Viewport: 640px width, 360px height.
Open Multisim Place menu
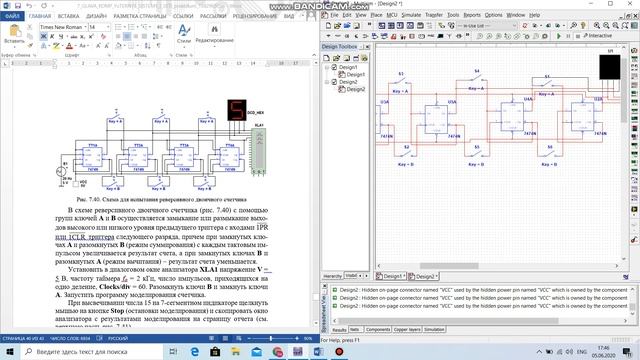[376, 15]
